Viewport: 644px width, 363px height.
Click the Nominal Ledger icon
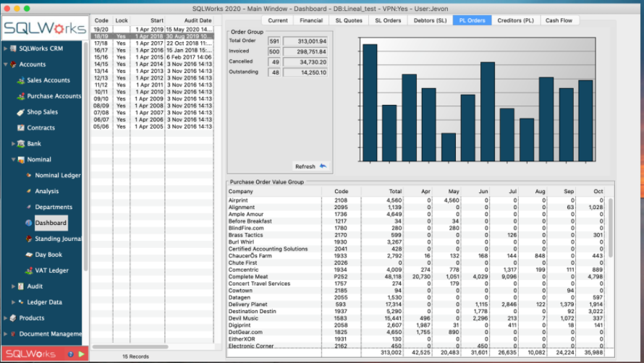point(29,175)
